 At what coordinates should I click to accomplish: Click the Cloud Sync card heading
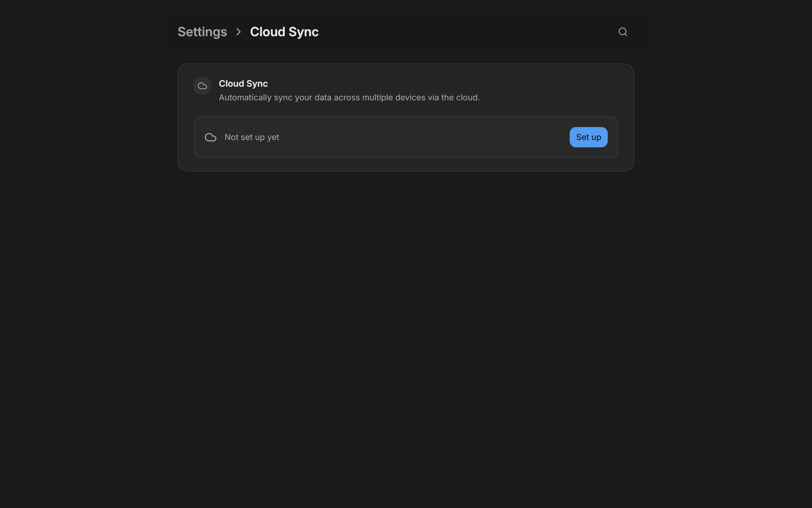[x=243, y=84]
